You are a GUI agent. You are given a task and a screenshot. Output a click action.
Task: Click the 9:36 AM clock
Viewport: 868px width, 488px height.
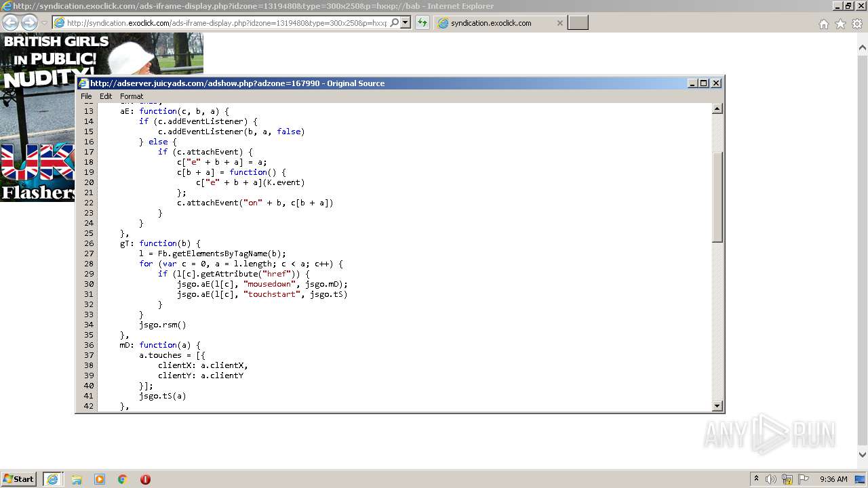pyautogui.click(x=833, y=479)
